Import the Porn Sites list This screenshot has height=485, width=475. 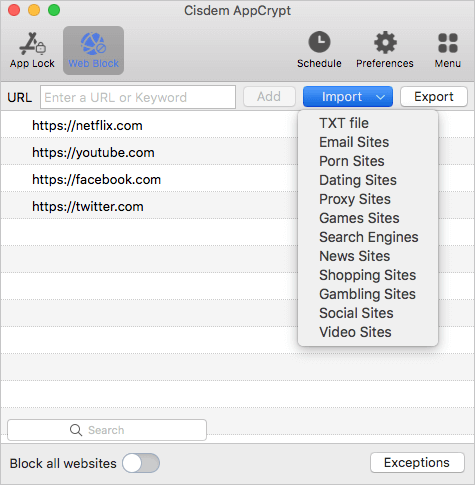tap(352, 161)
